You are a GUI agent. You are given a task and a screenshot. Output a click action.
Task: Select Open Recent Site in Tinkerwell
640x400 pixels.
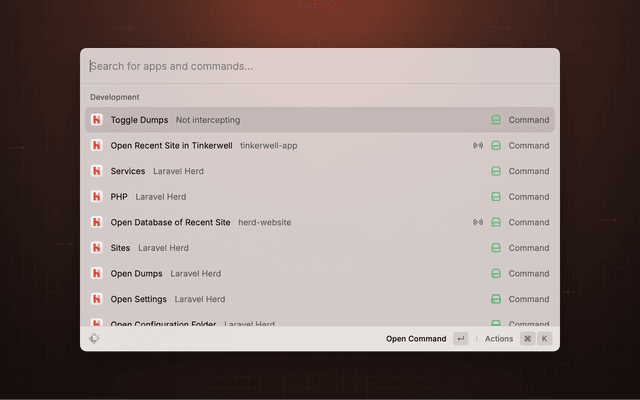tap(172, 145)
